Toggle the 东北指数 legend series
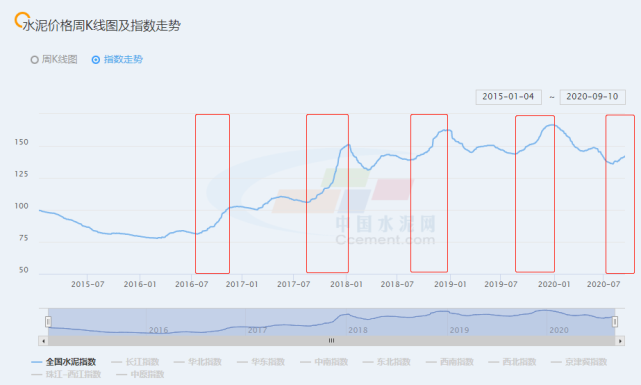The width and height of the screenshot is (641, 385). (386, 362)
